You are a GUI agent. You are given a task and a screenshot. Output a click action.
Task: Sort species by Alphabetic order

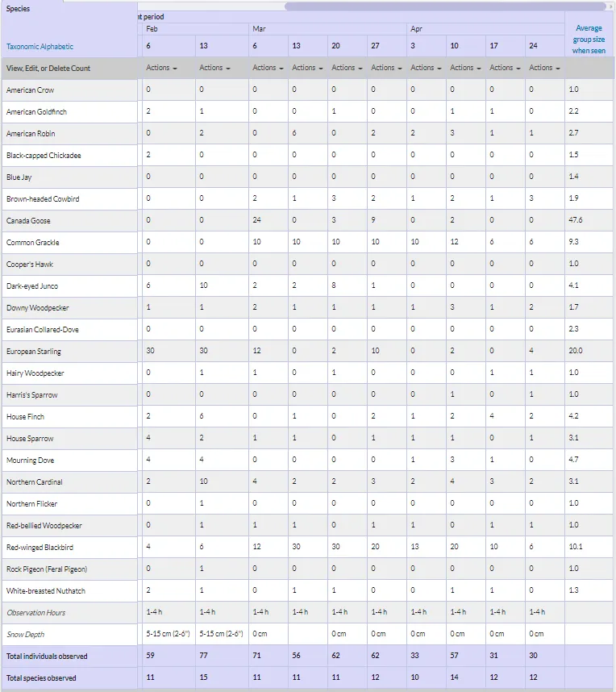pos(57,46)
